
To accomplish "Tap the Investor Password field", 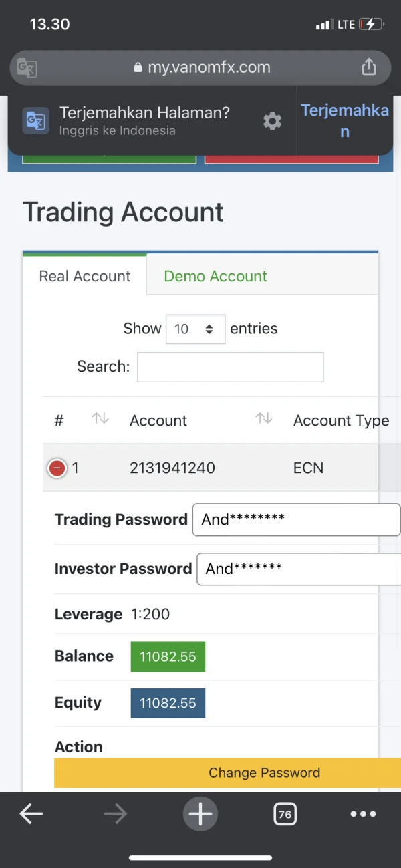I will [299, 569].
